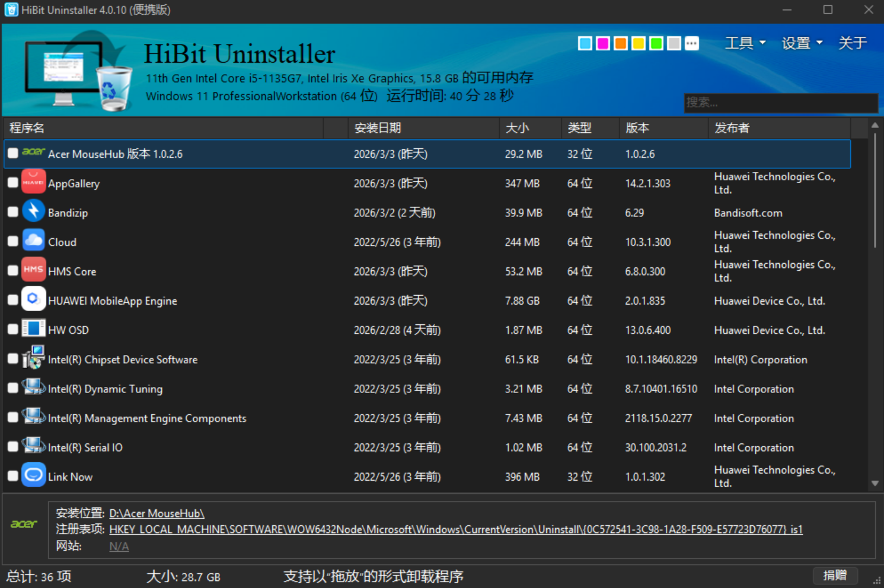884x588 pixels.
Task: Sort by 类型 column header
Action: pyautogui.click(x=591, y=128)
